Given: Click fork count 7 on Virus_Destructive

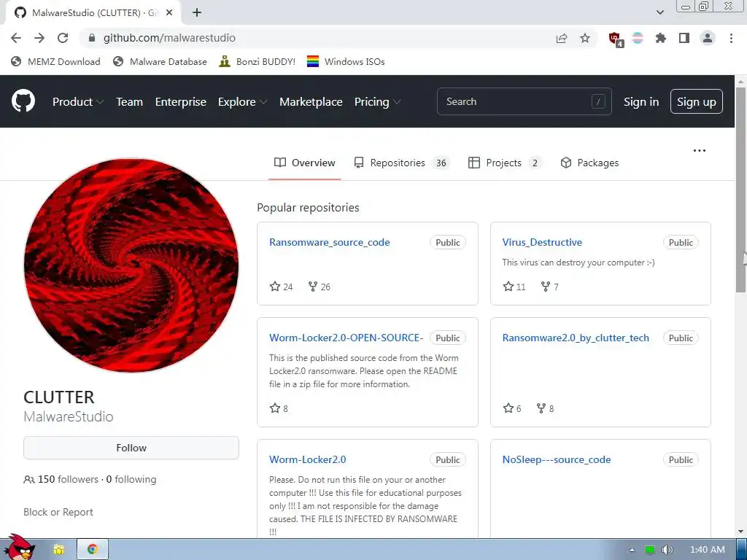Looking at the screenshot, I should pyautogui.click(x=550, y=287).
